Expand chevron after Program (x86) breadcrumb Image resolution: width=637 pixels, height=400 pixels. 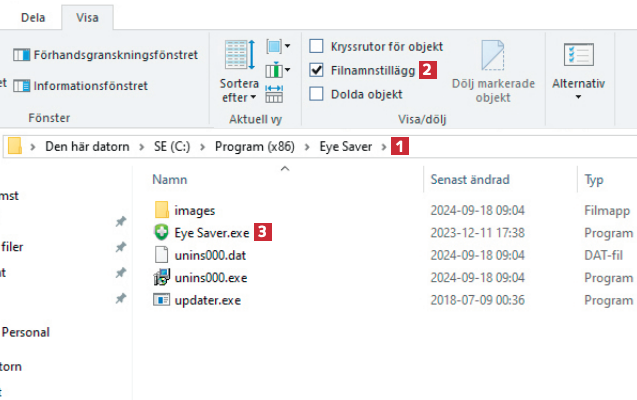click(x=308, y=147)
